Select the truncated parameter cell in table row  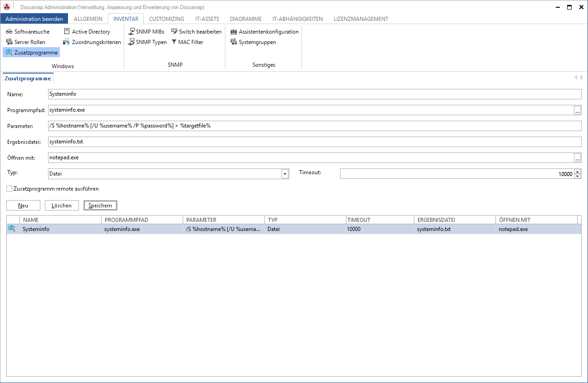tap(224, 229)
